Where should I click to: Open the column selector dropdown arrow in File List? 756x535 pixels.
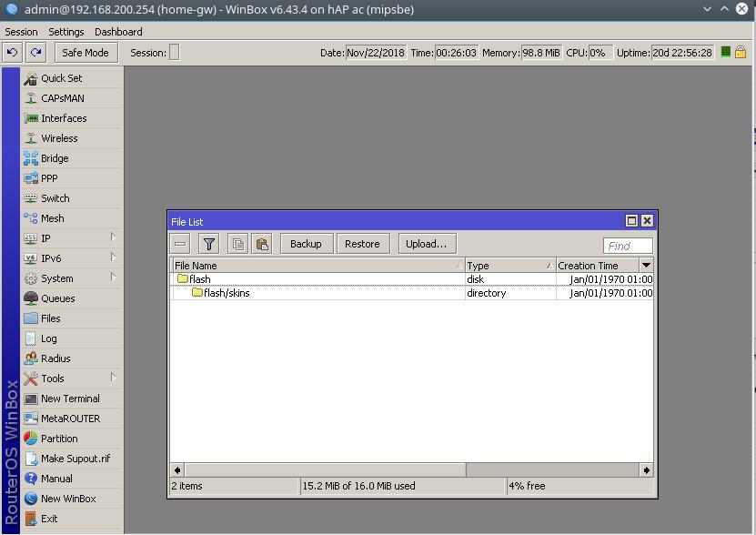point(646,266)
